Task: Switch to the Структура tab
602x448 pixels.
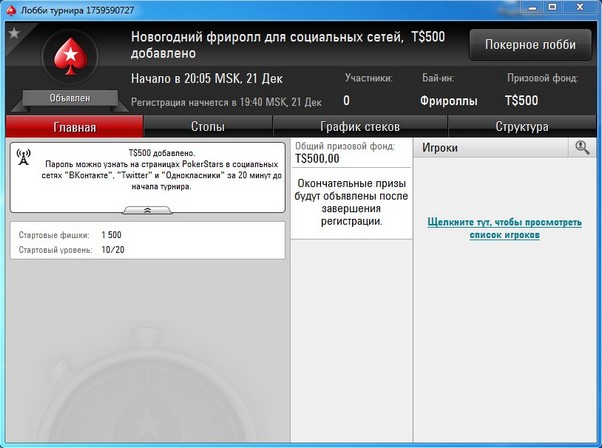Action: tap(522, 127)
